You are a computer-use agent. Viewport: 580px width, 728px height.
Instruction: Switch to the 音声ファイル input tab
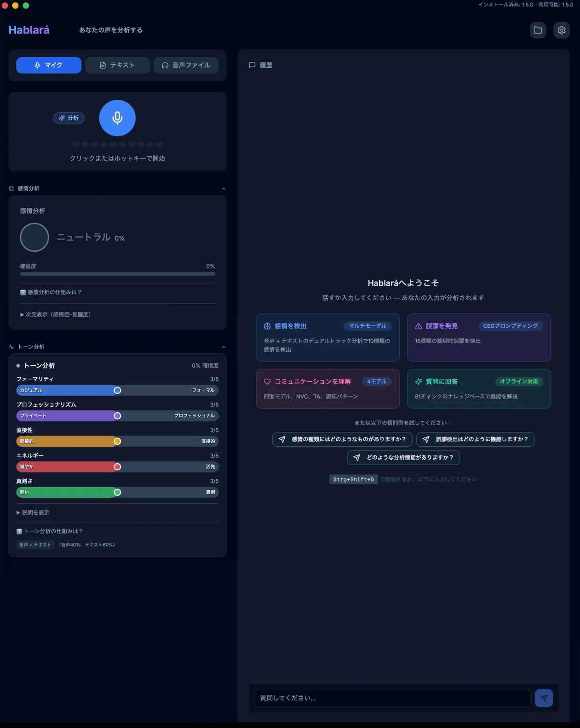coord(186,65)
